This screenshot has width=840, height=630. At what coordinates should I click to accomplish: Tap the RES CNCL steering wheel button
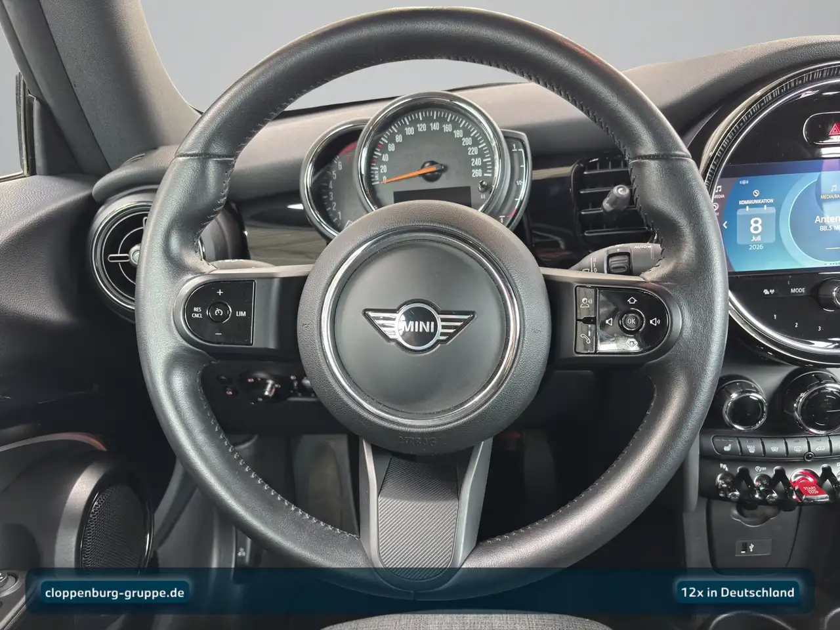[x=197, y=312]
